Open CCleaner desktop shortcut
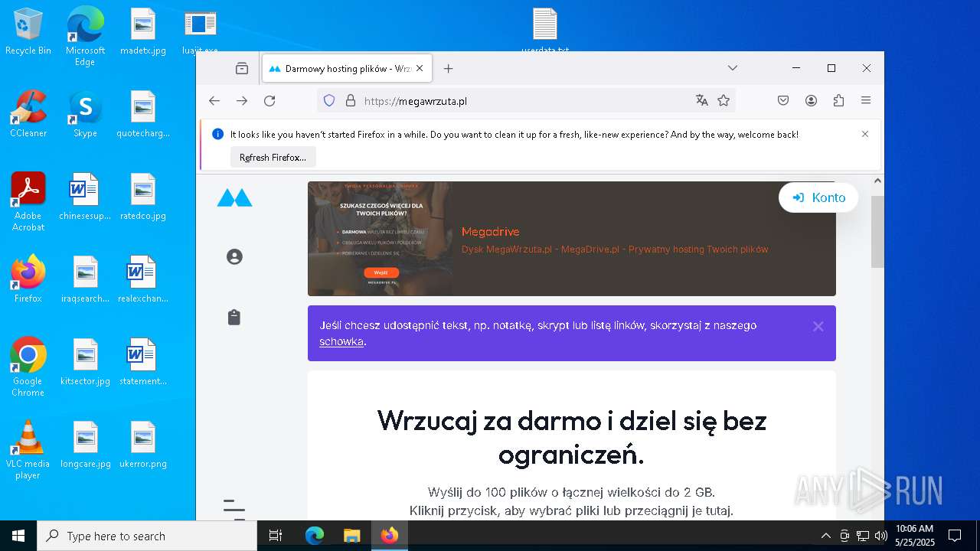980x551 pixels. [x=28, y=114]
